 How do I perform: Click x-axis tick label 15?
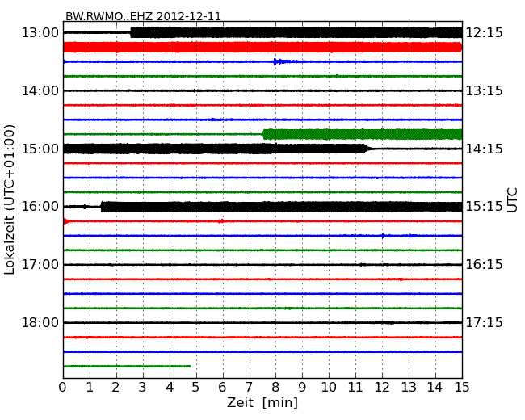point(462,388)
